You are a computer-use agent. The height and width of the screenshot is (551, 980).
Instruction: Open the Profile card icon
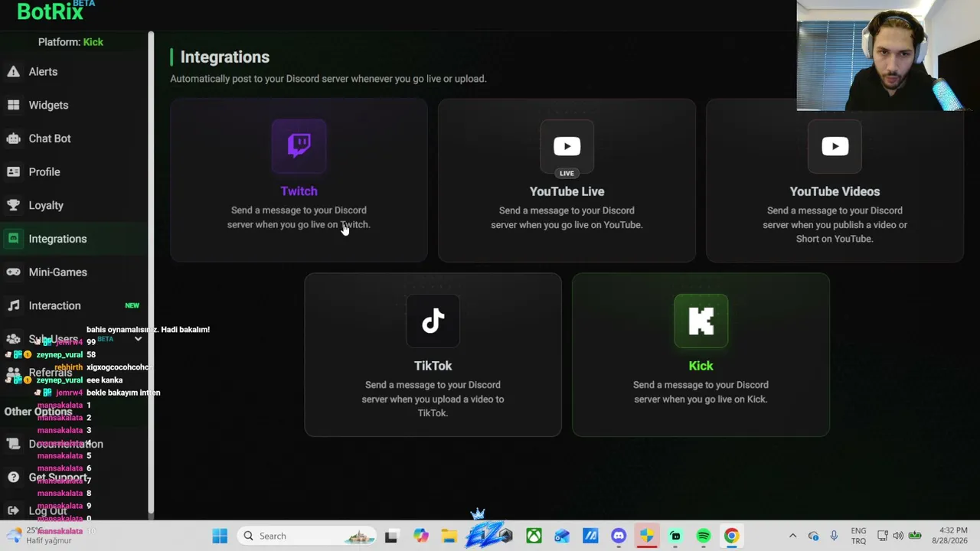(x=13, y=172)
